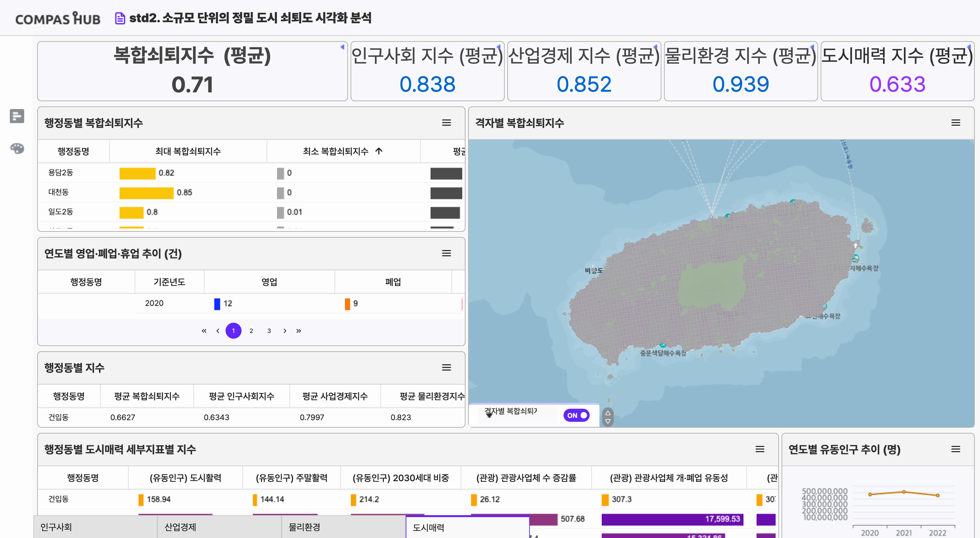980x538 pixels.
Task: Click the 중문색달해수욕장 map label
Action: 663,353
